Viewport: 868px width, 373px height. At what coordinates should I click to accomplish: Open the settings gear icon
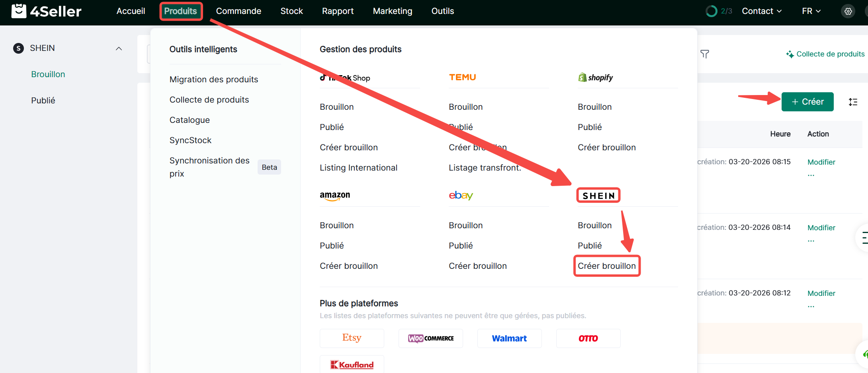[848, 11]
